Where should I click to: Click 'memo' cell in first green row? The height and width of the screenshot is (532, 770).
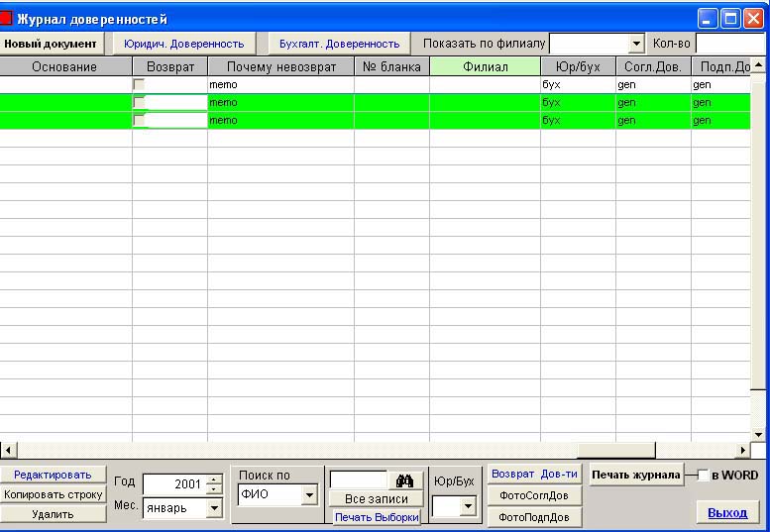280,102
